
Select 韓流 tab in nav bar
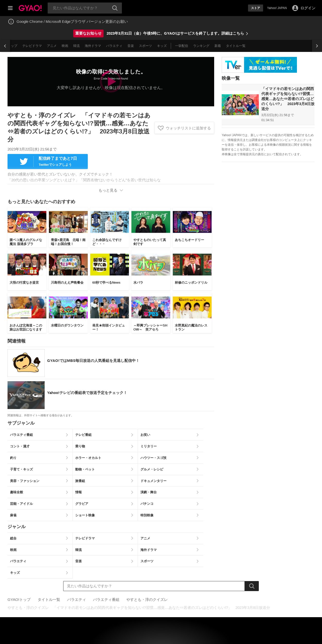point(76,46)
